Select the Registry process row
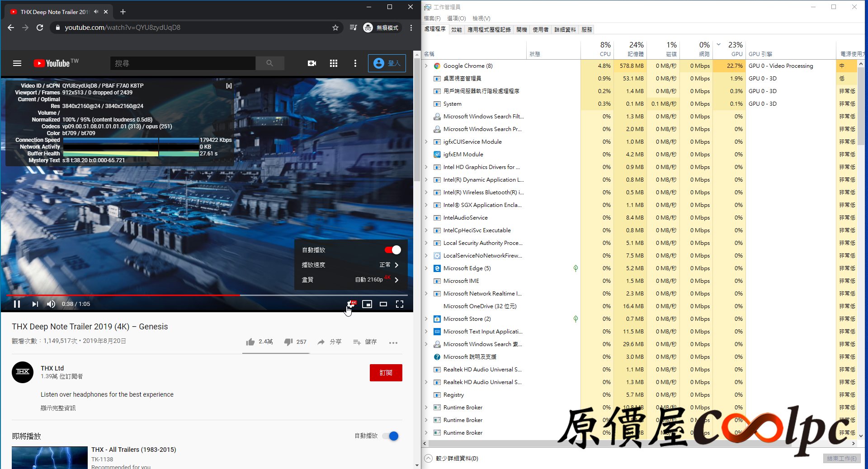868x469 pixels. 639,395
